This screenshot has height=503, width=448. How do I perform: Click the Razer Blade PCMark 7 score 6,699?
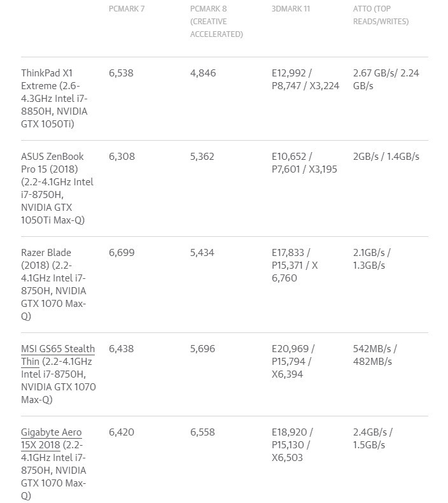click(122, 253)
